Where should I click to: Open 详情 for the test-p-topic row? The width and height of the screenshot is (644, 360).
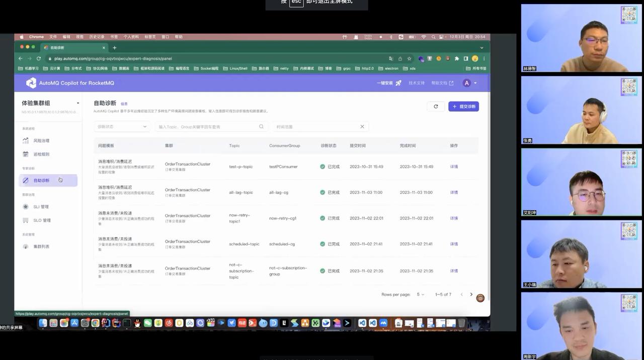click(x=454, y=167)
